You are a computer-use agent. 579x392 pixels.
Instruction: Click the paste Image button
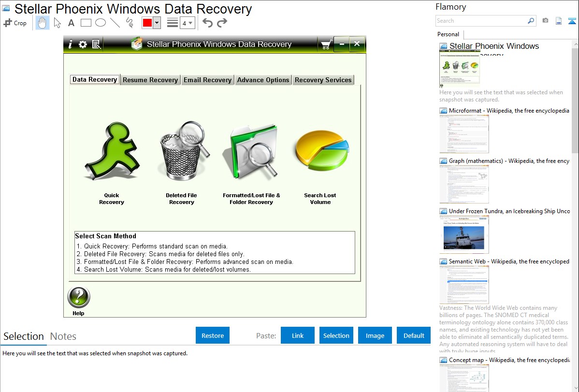click(375, 335)
